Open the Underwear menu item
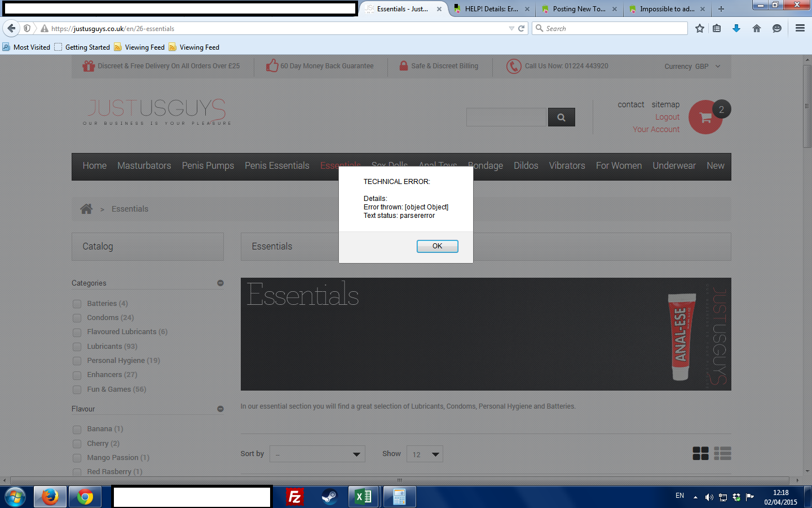Screen dimensions: 812x508 tap(674, 166)
